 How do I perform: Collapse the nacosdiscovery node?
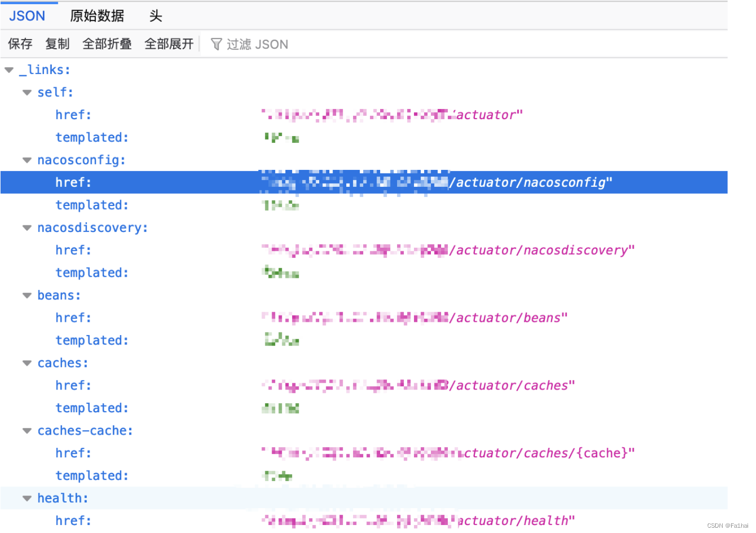pyautogui.click(x=27, y=228)
